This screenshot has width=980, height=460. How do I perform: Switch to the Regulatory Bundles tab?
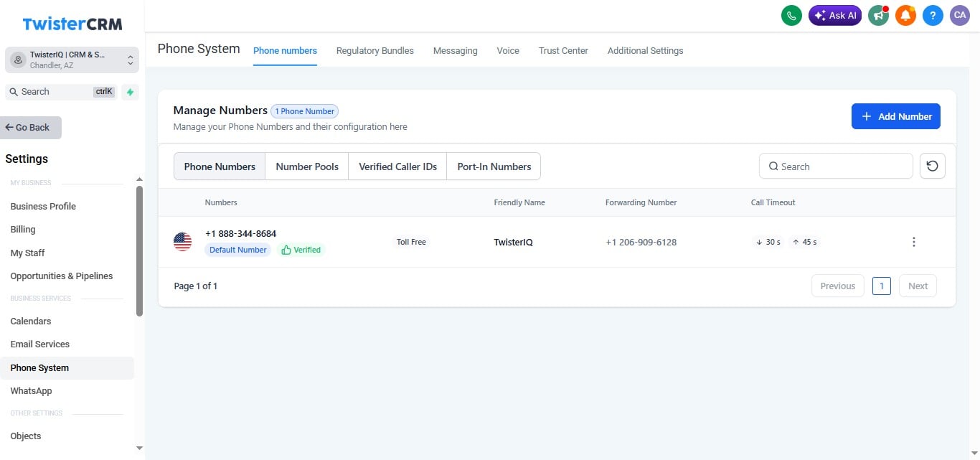374,50
